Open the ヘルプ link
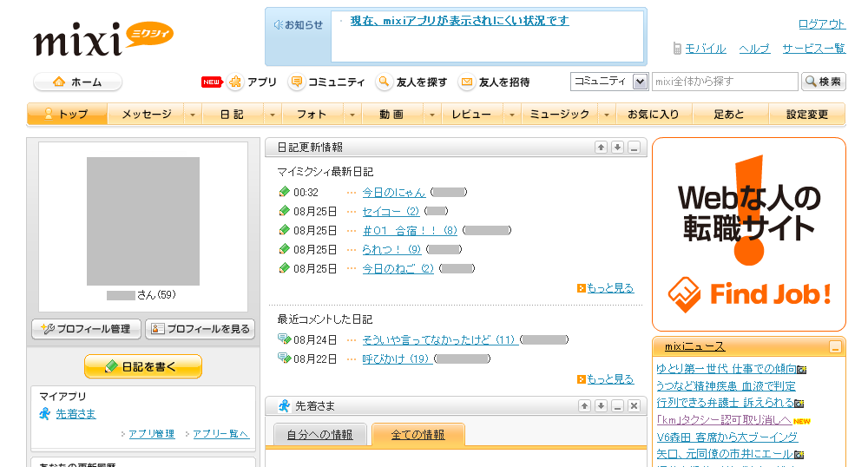 pos(754,48)
